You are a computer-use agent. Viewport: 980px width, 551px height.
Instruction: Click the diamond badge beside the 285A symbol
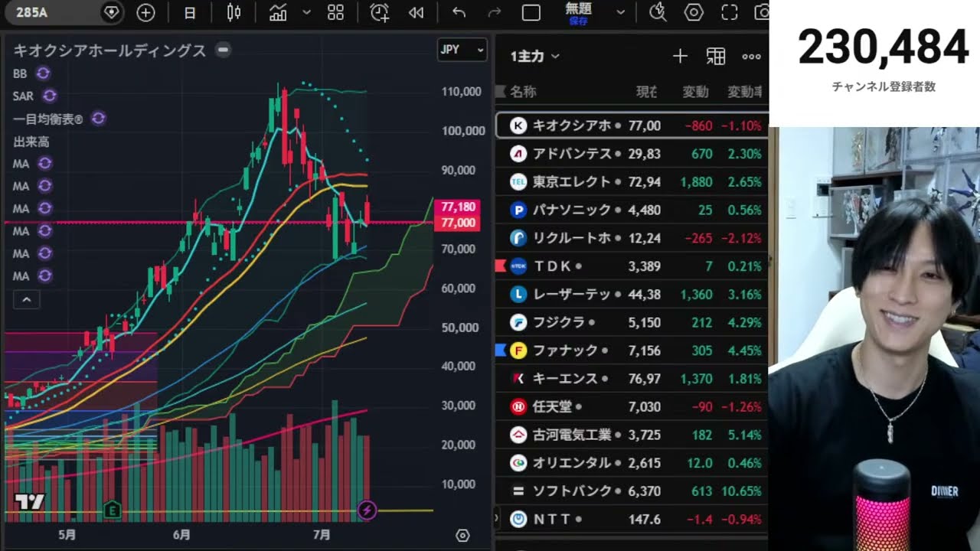(x=112, y=12)
